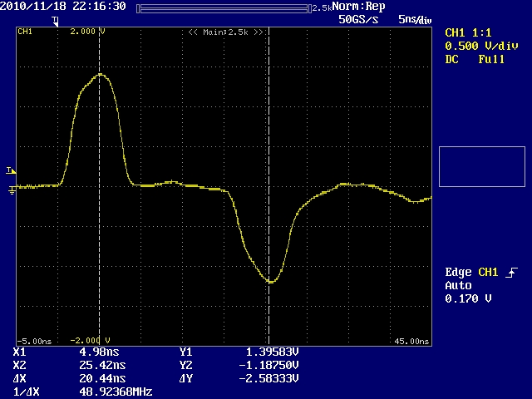The height and width of the screenshot is (399, 532).
Task: Select the CH1 1:1 probe setting
Action: click(x=468, y=33)
